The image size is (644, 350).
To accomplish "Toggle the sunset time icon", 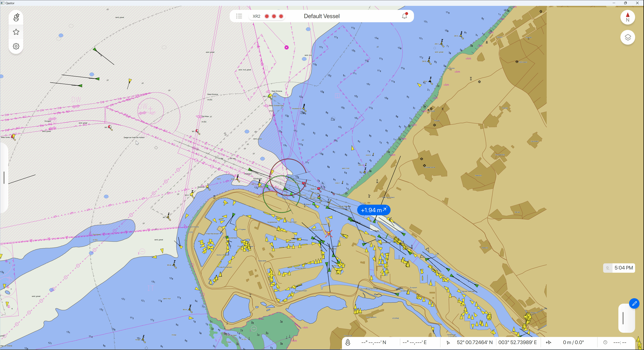I will (x=608, y=268).
